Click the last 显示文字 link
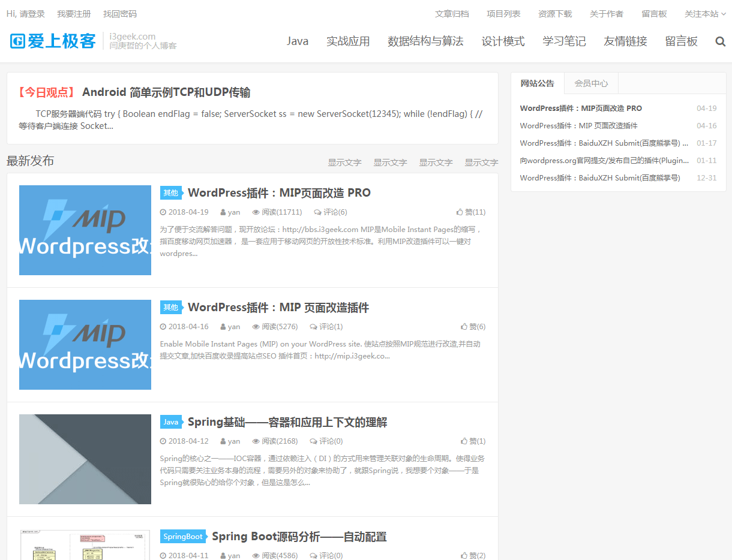Image resolution: width=732 pixels, height=560 pixels. [x=481, y=162]
